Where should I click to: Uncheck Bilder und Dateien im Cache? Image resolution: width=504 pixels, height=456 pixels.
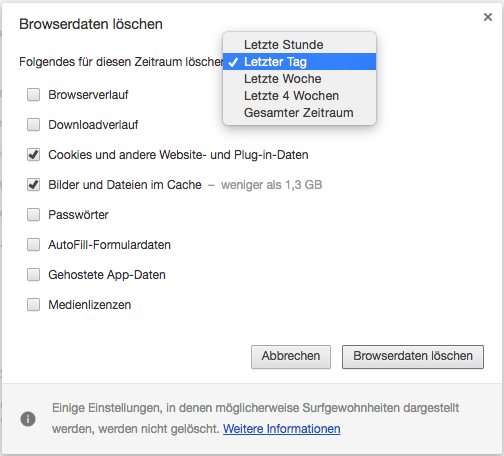pos(33,185)
